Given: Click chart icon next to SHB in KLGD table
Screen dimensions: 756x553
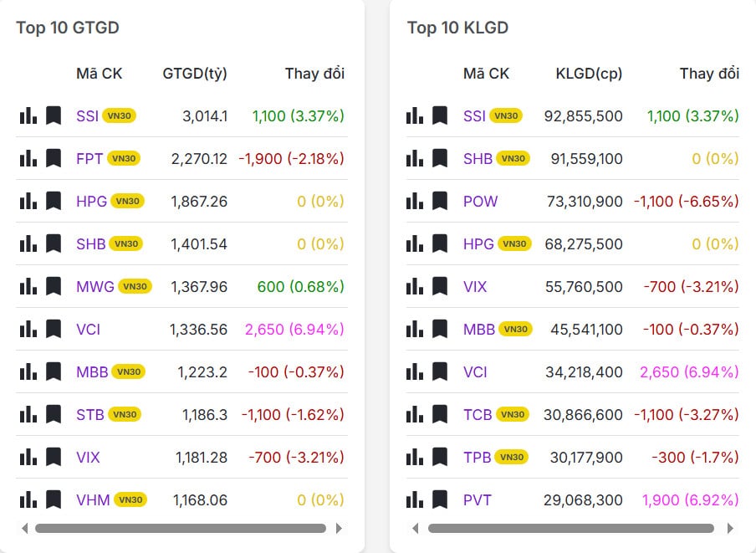Looking at the screenshot, I should pyautogui.click(x=415, y=158).
